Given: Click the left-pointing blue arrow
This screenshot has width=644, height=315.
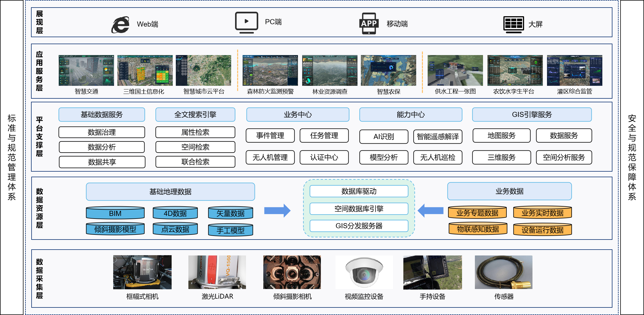Looking at the screenshot, I should (430, 210).
